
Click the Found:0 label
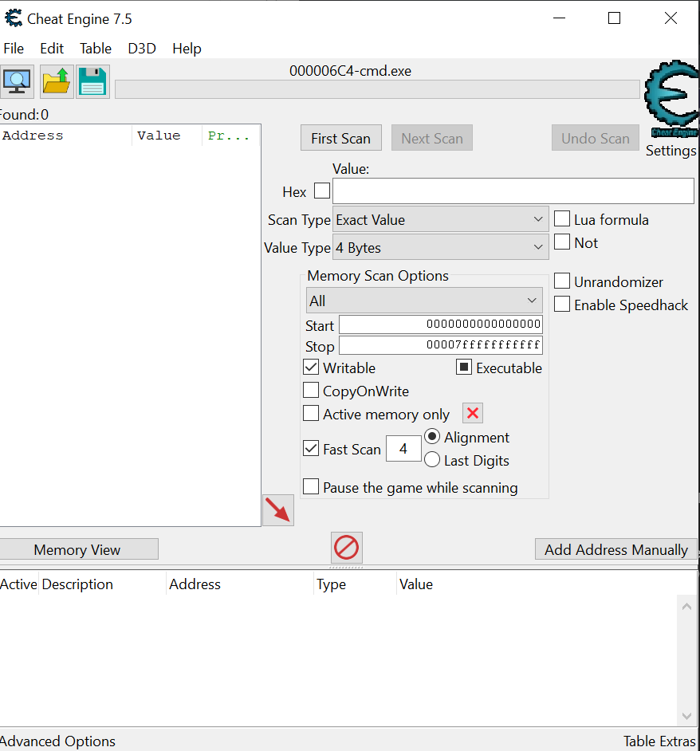[24, 115]
